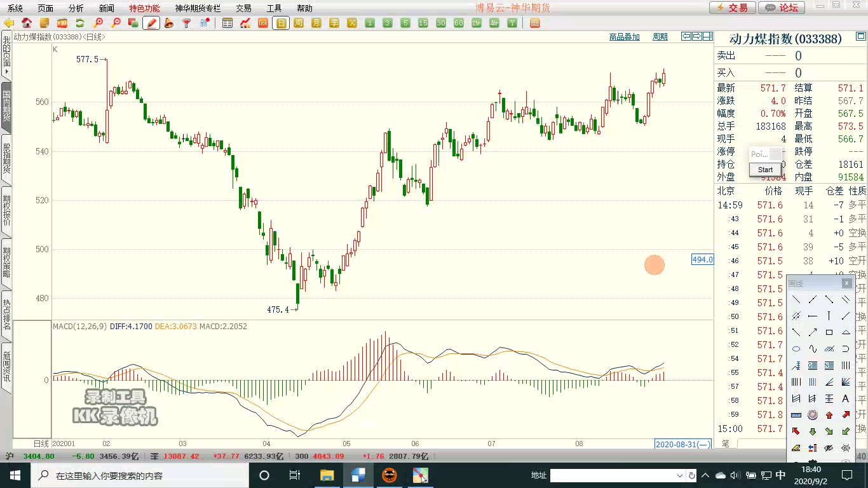The image size is (868, 488).
Task: Click 周期 link above chart
Action: coord(660,37)
